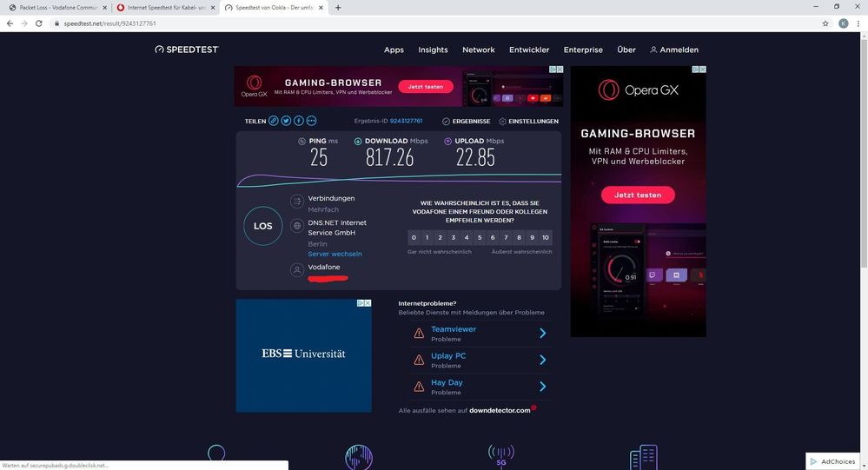Share result on Twitter
The image size is (868, 470).
[x=286, y=121]
